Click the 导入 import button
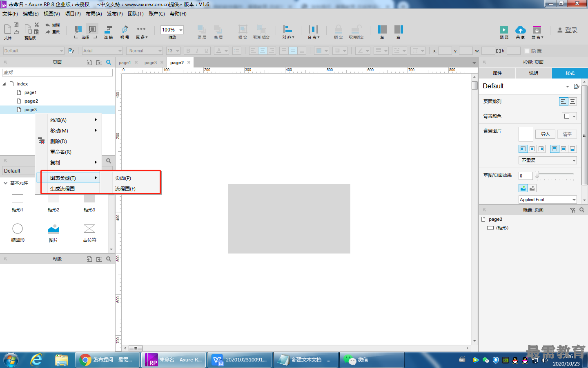This screenshot has height=368, width=588. [546, 134]
